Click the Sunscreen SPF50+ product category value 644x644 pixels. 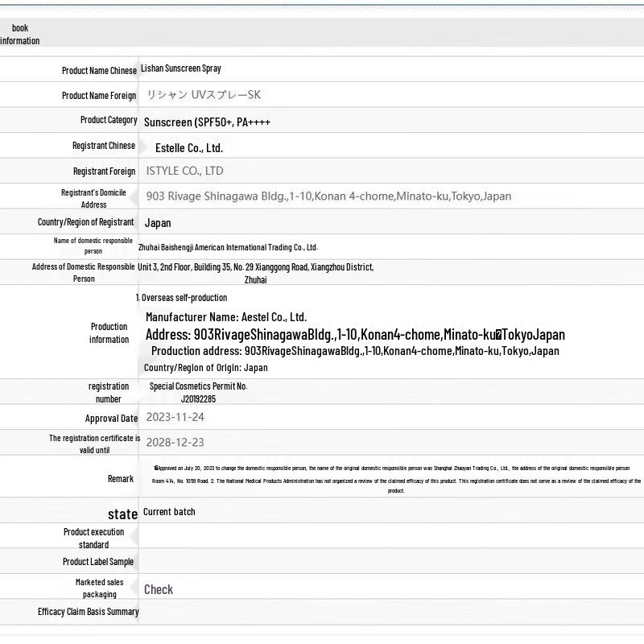click(207, 122)
